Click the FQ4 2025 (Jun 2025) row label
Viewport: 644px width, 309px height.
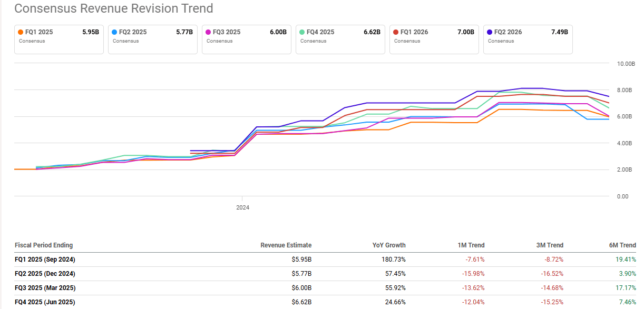click(x=45, y=302)
